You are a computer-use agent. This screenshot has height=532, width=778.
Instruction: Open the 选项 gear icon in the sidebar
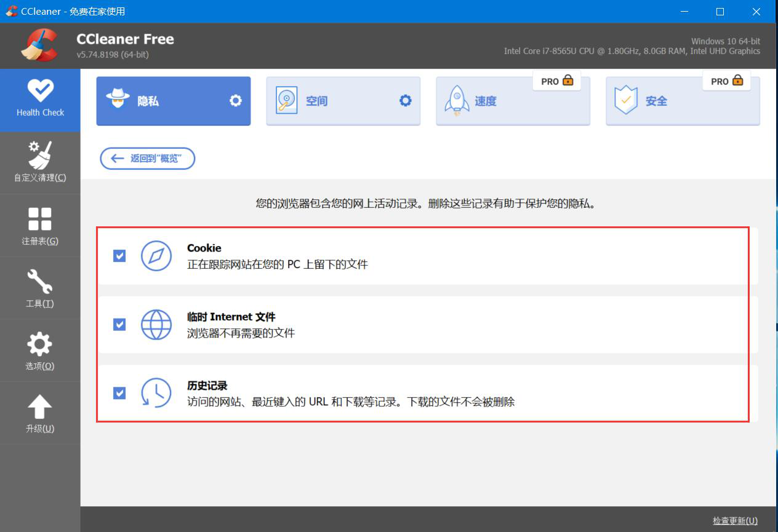pos(40,344)
